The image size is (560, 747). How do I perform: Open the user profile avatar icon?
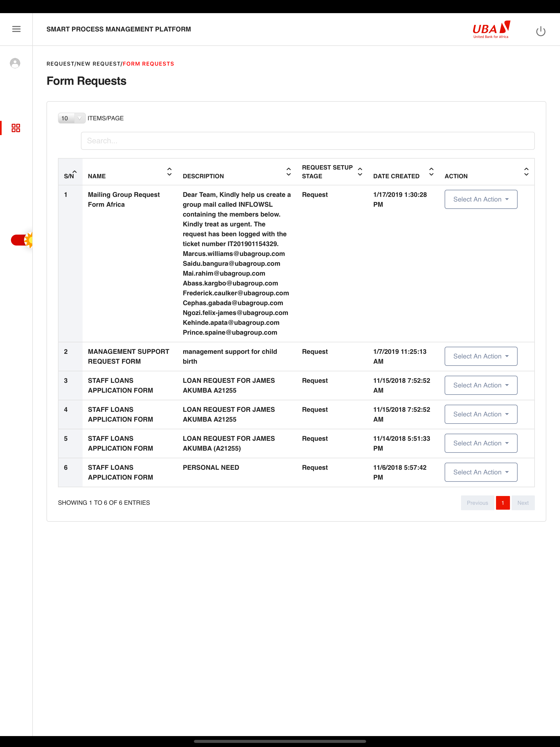[x=15, y=63]
